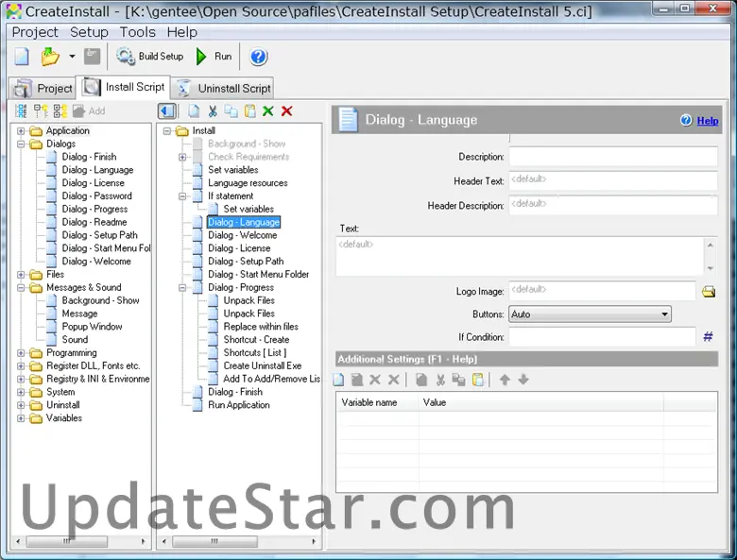Click the Header Description field
The image size is (737, 560).
613,205
